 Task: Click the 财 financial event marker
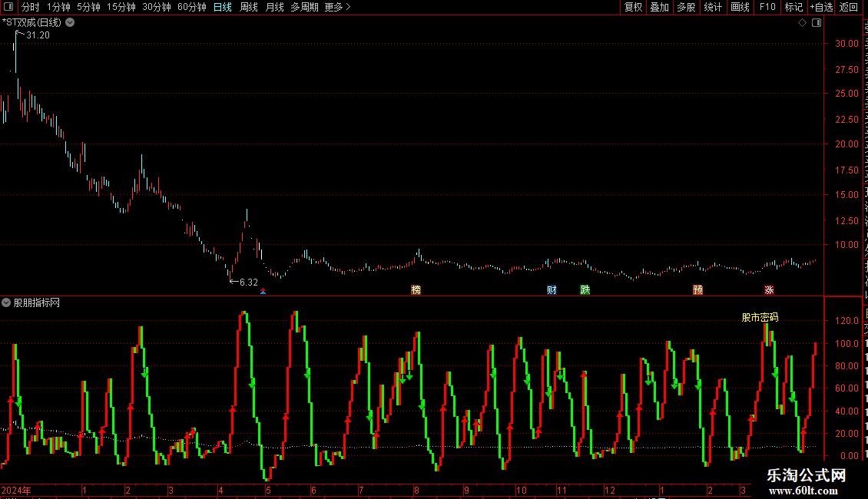coord(552,290)
